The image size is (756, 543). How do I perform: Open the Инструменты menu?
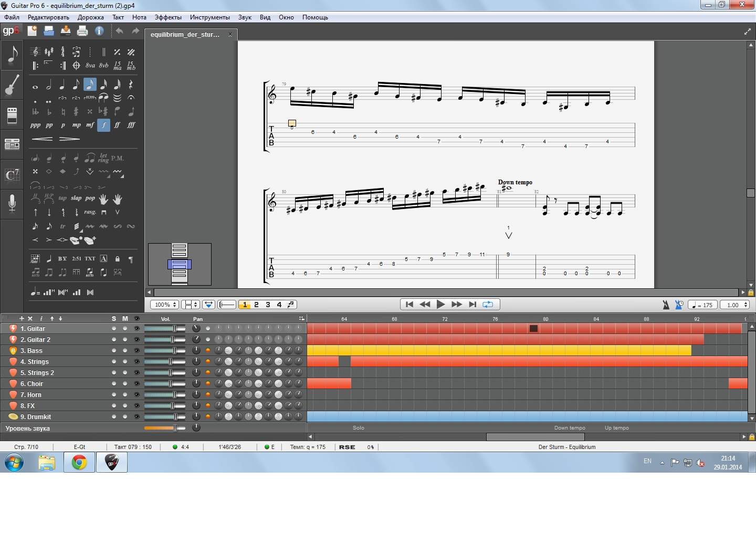click(x=209, y=17)
